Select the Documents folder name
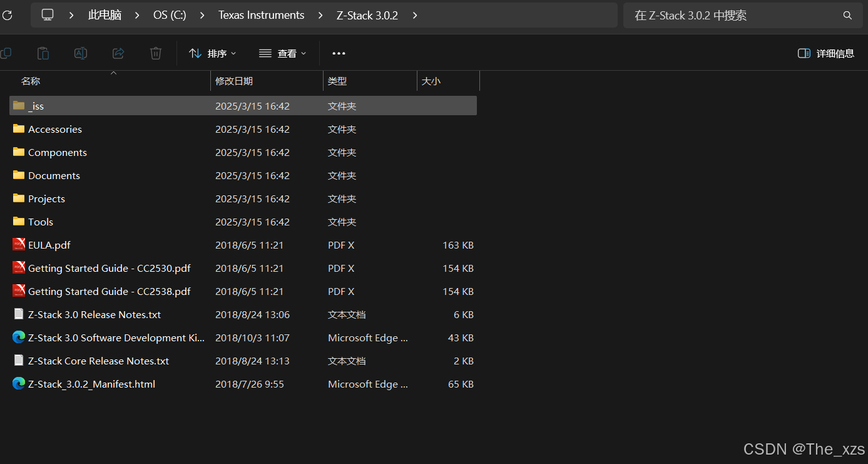This screenshot has height=464, width=868. (x=54, y=175)
